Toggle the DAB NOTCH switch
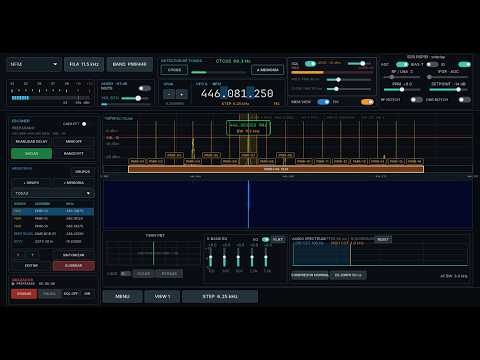480x360 pixels. point(464,100)
